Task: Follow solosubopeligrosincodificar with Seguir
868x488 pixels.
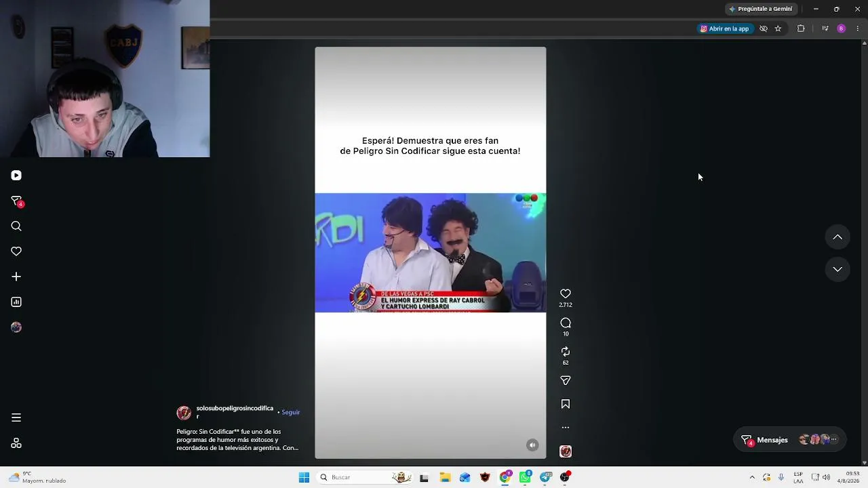Action: tap(290, 412)
